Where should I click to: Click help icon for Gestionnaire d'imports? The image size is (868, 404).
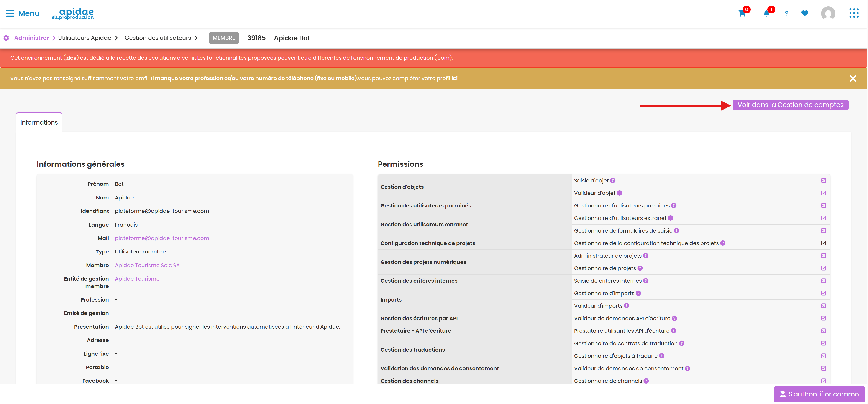(639, 293)
